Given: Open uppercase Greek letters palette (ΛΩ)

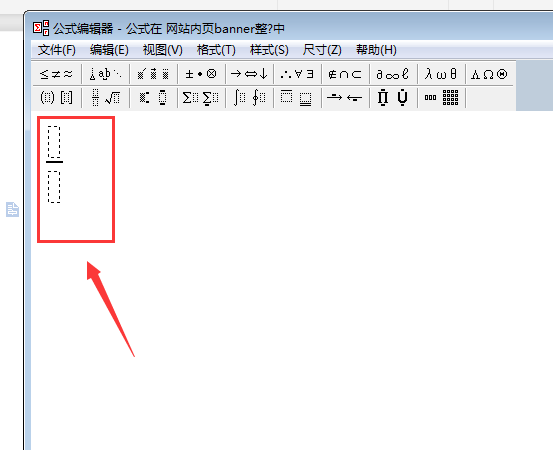Looking at the screenshot, I should (x=489, y=74).
